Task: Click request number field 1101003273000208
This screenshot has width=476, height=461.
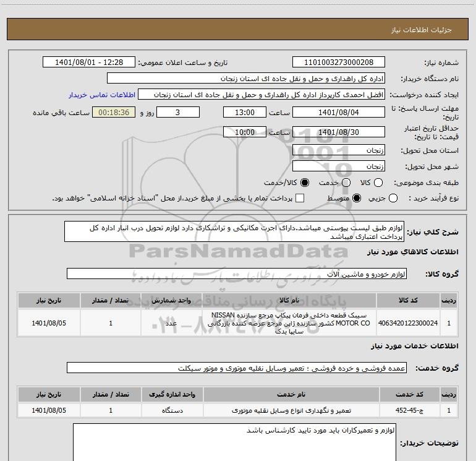Action: point(339,62)
